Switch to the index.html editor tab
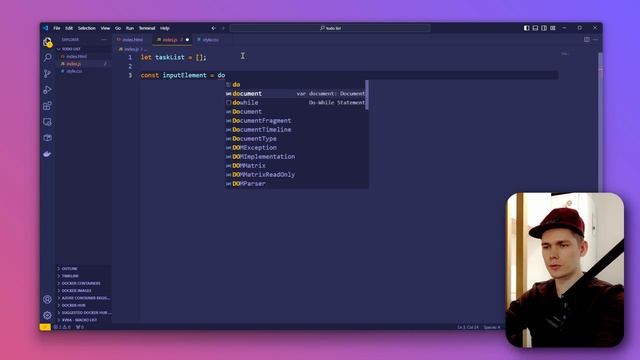The image size is (640, 360). pyautogui.click(x=131, y=40)
